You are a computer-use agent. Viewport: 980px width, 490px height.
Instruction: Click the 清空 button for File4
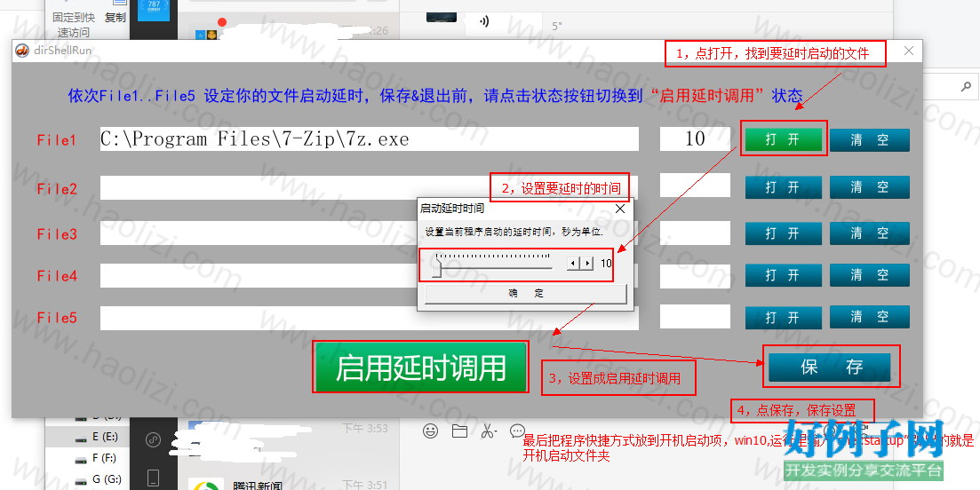[x=869, y=274]
